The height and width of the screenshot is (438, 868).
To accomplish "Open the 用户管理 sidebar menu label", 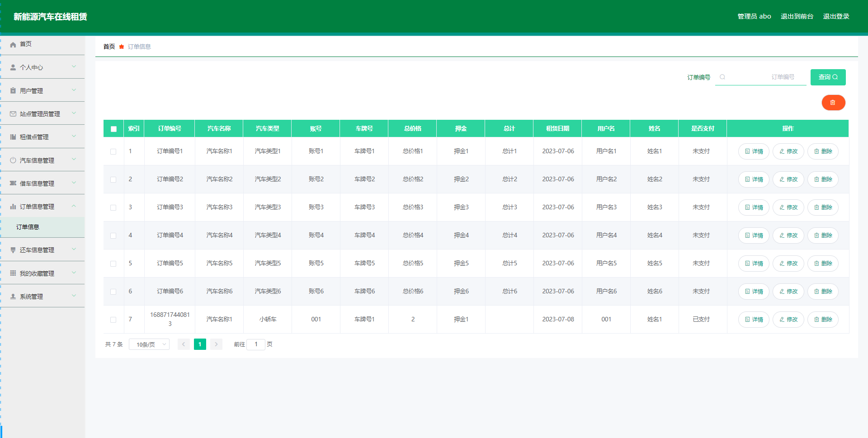I will click(x=31, y=91).
